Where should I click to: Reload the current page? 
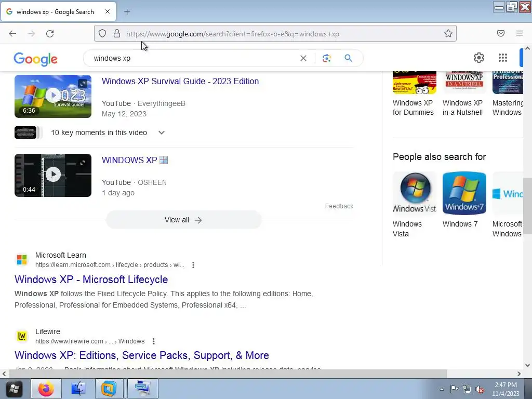(50, 34)
